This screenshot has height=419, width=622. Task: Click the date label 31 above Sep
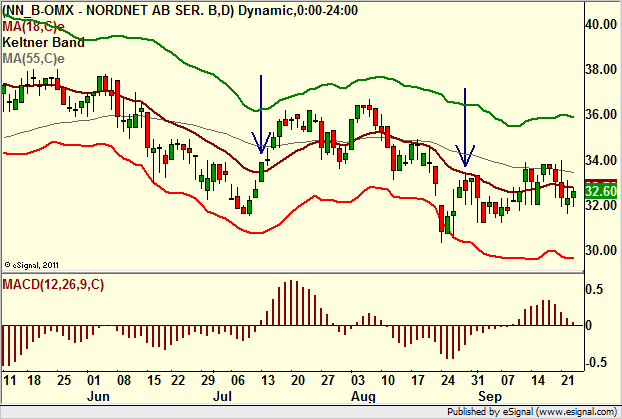pos(478,380)
